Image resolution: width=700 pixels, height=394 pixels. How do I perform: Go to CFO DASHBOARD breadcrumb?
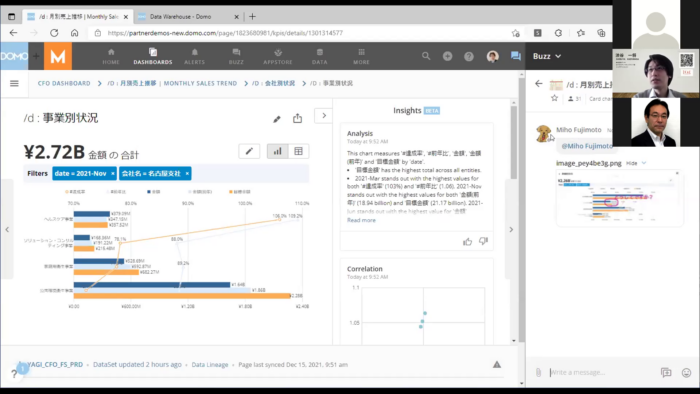click(x=64, y=83)
